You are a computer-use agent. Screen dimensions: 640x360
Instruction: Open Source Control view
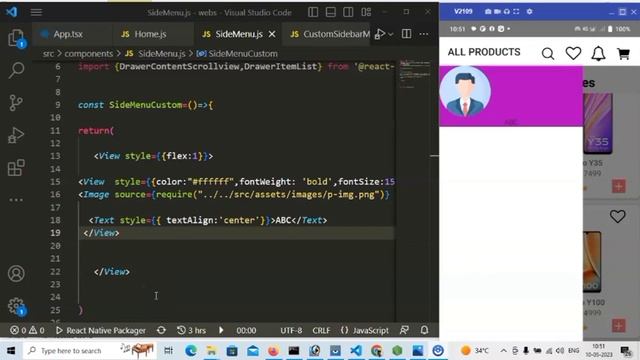coord(16,102)
